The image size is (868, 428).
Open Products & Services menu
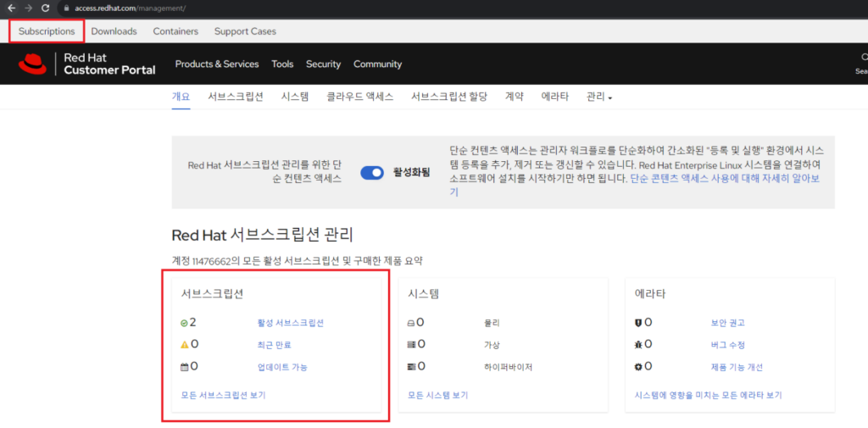(217, 64)
